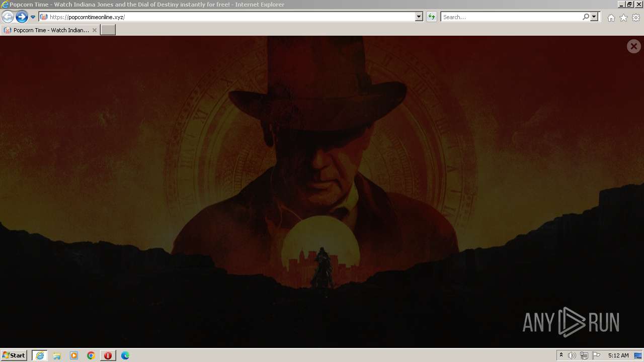The width and height of the screenshot is (644, 362).
Task: Minimize the Internet Explorer window
Action: coord(622,4)
